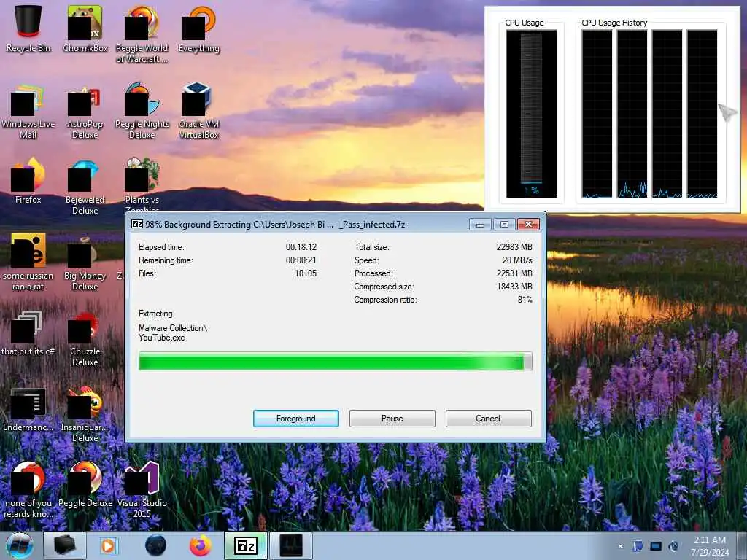
Task: Select the Plants vs Zombies desktop icon
Action: coord(142,184)
